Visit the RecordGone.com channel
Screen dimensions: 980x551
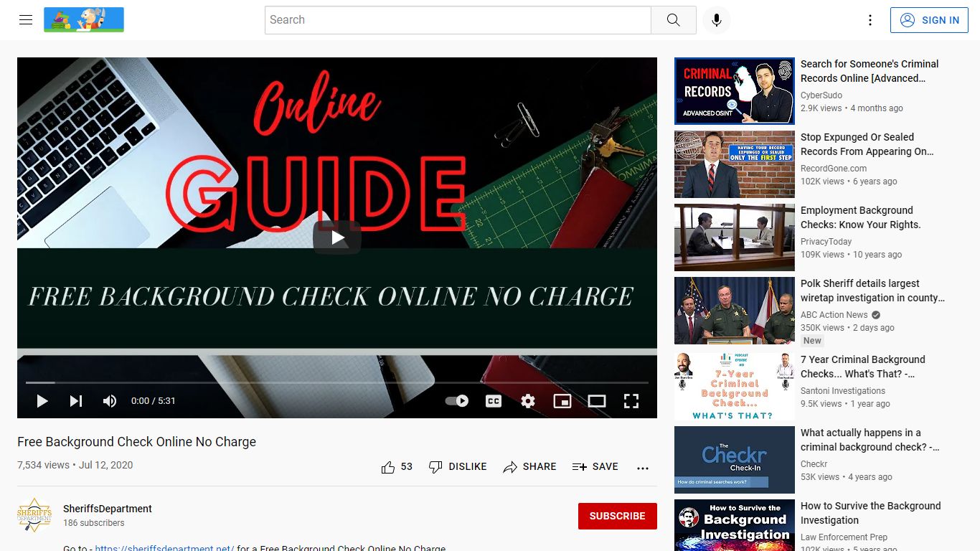[x=834, y=169]
